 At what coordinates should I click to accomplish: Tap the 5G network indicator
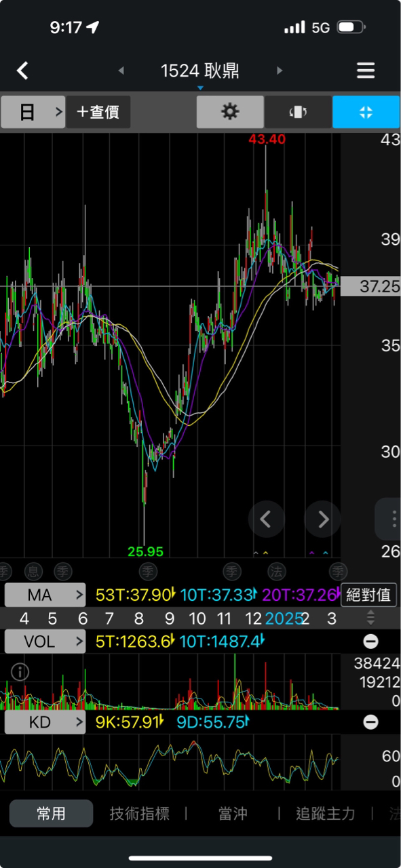pyautogui.click(x=321, y=28)
